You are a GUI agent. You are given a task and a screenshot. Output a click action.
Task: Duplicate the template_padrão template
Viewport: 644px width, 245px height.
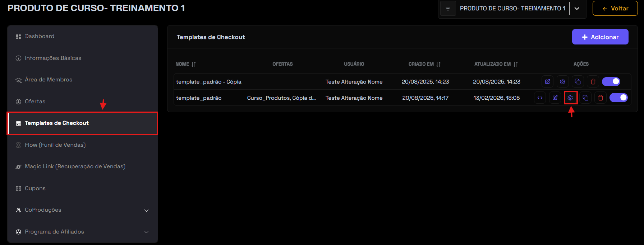(x=585, y=98)
